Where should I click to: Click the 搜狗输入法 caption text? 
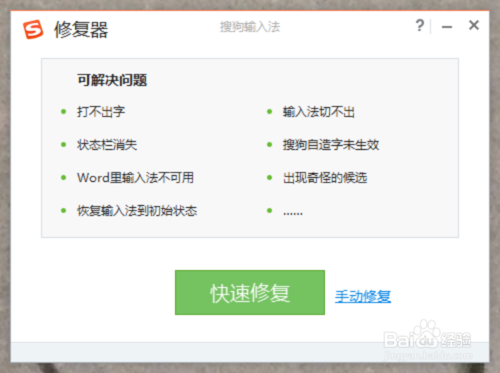(250, 27)
